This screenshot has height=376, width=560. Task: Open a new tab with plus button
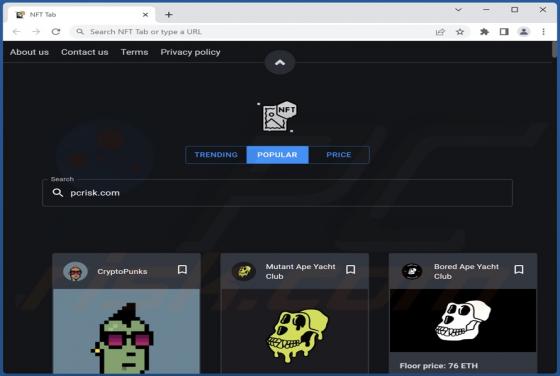pyautogui.click(x=169, y=15)
